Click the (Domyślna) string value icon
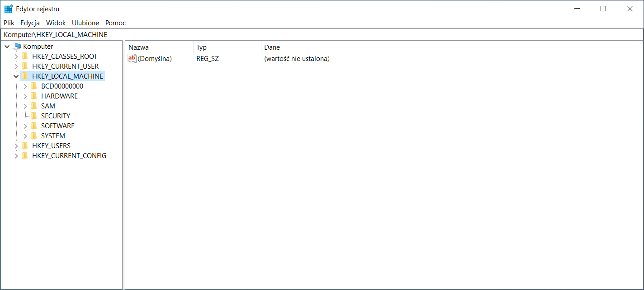This screenshot has width=644, height=290. pos(132,59)
